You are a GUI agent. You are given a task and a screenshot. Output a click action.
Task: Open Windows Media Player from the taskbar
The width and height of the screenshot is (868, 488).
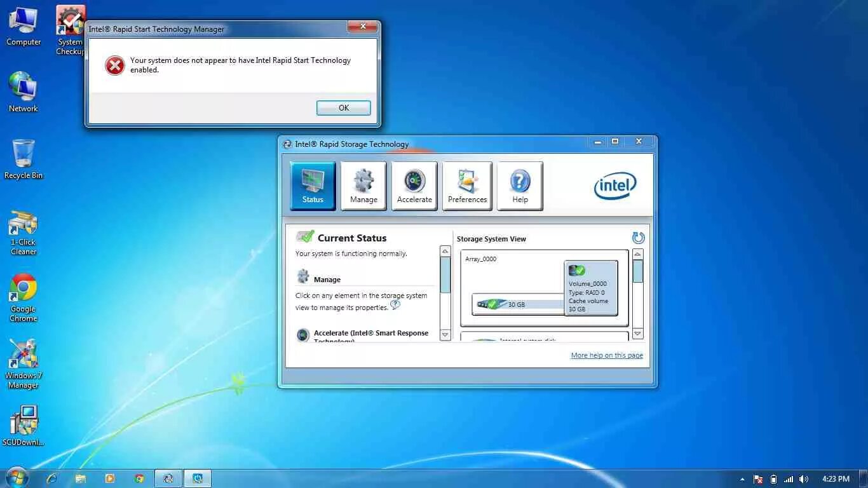(x=110, y=478)
